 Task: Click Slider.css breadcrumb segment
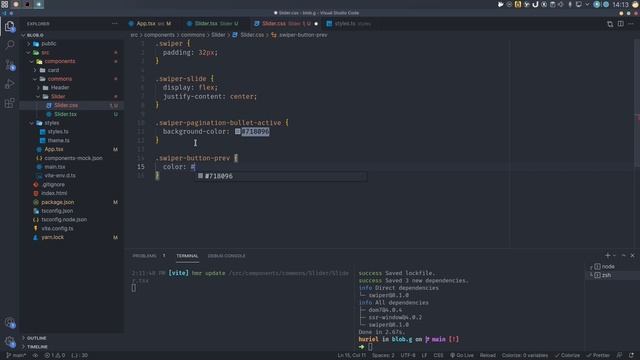tap(252, 35)
